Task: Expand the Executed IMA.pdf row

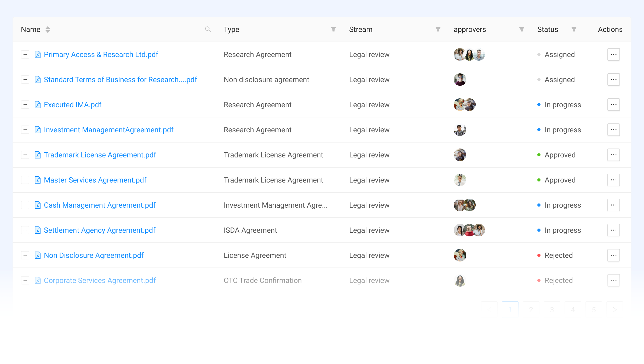Action: pyautogui.click(x=25, y=105)
